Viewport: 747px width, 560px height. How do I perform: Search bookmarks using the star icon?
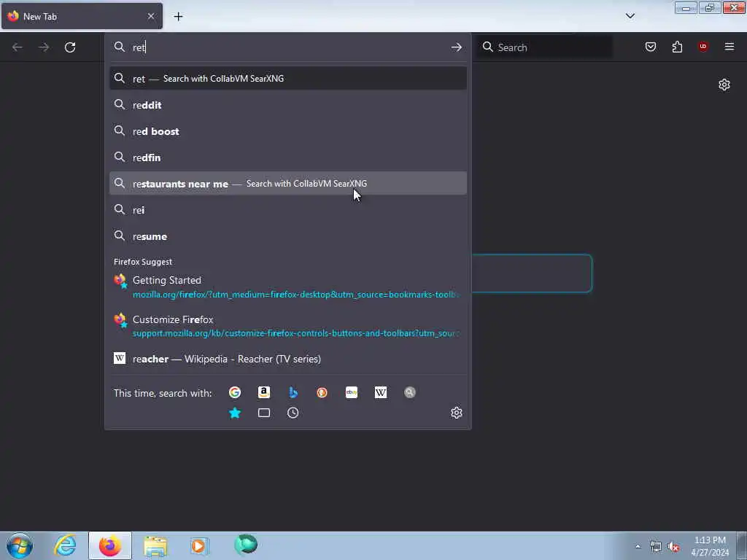235,413
